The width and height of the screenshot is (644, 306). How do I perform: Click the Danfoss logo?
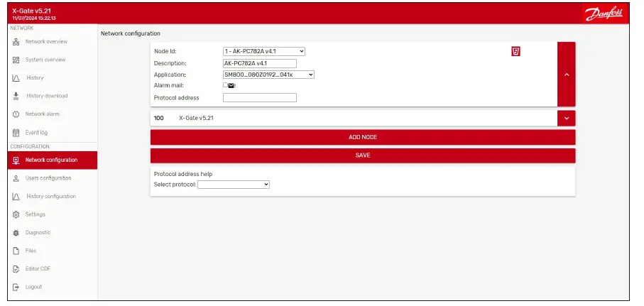[x=604, y=14]
